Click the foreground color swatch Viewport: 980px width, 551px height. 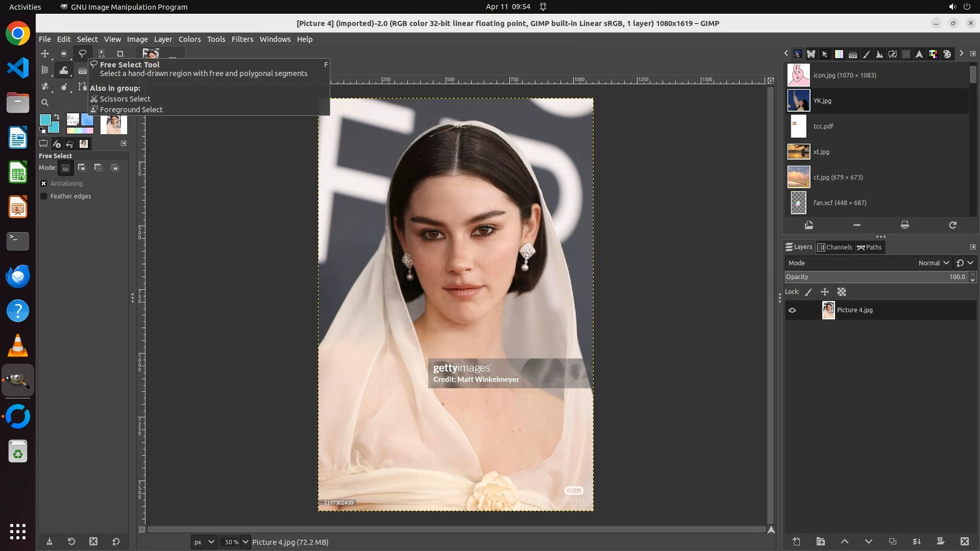(45, 119)
